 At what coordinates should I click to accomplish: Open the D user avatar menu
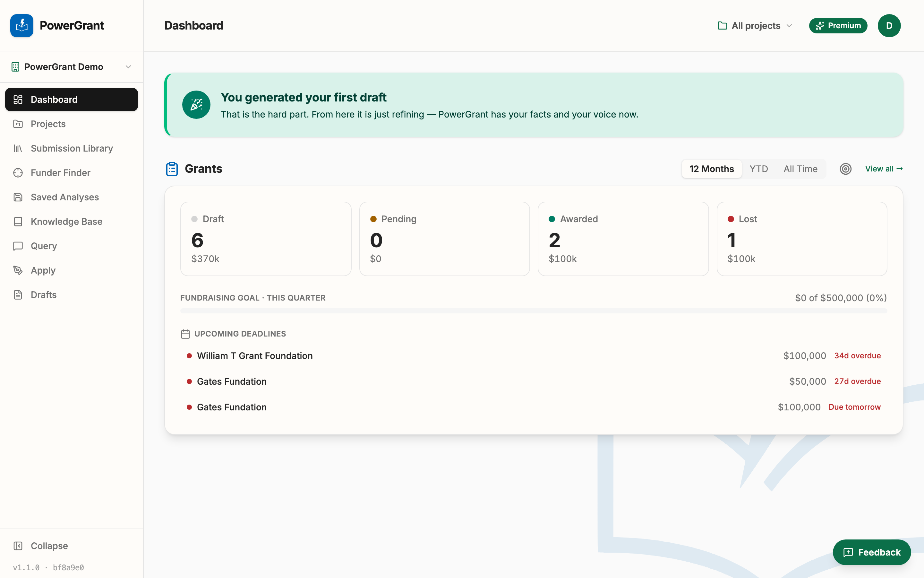[x=889, y=26]
